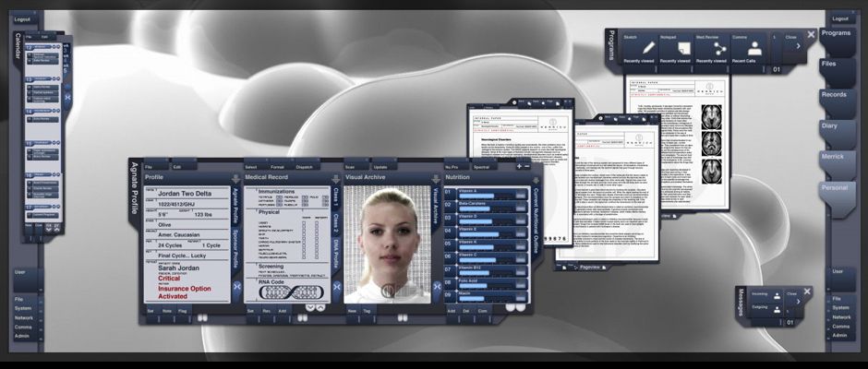Open the Spectral menu above Nutrition

pos(482,167)
